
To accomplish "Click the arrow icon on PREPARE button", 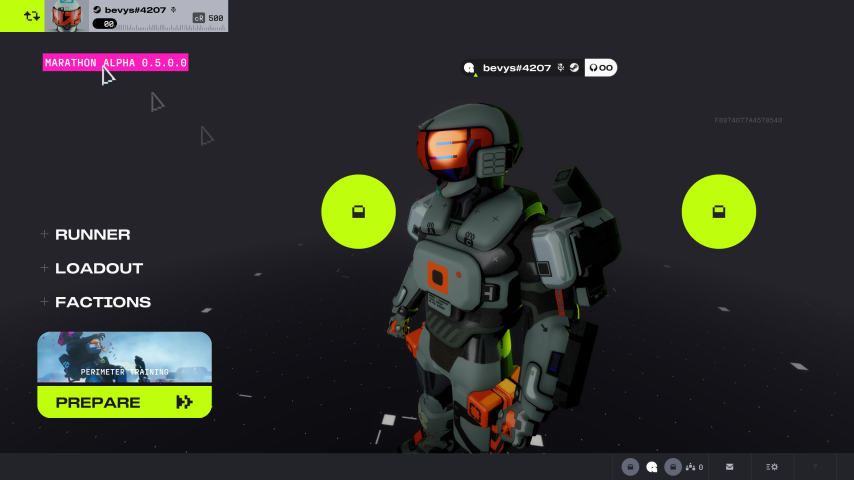I will (x=184, y=402).
